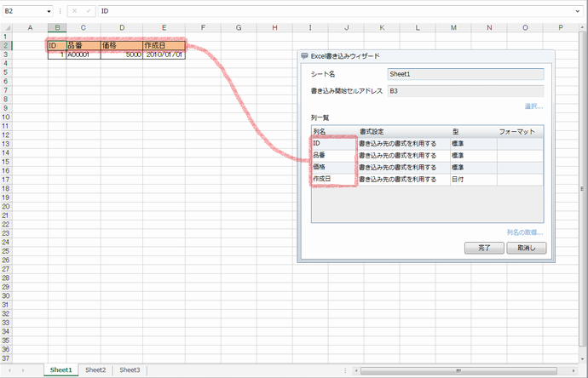Click the 完了 button in the wizard
588x378 pixels.
483,248
